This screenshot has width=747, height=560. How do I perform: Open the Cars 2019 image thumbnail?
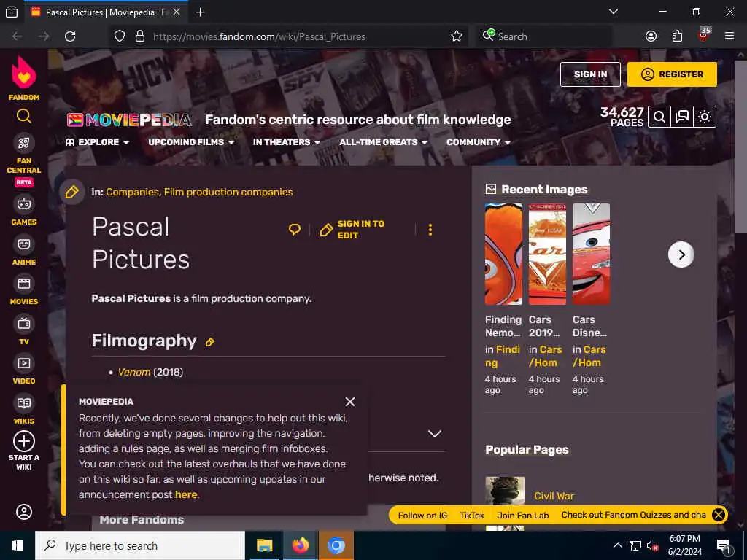547,254
